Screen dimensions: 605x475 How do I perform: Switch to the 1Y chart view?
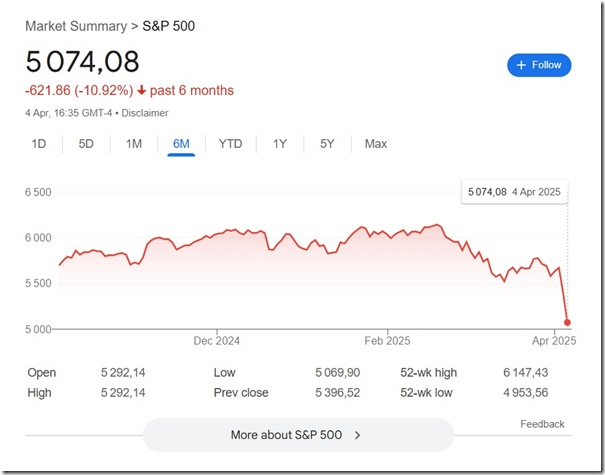[x=280, y=144]
